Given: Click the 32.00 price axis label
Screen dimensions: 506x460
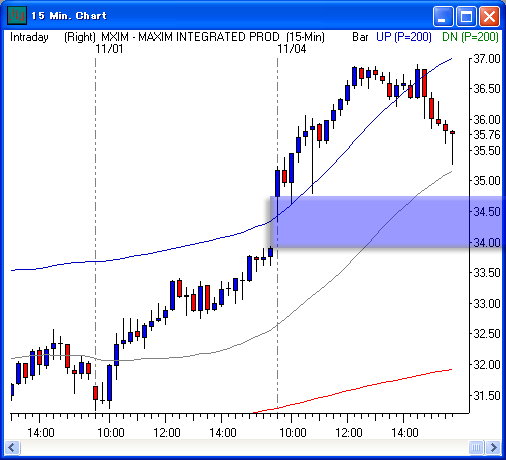Looking at the screenshot, I should pos(487,365).
